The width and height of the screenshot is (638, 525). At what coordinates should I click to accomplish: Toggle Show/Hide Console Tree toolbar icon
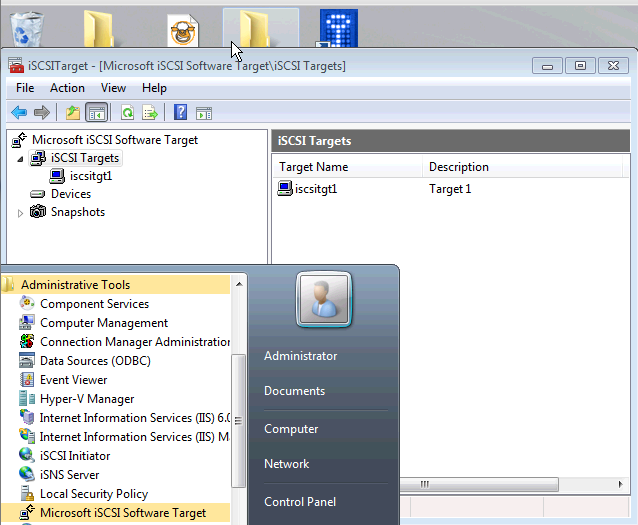pos(97,113)
